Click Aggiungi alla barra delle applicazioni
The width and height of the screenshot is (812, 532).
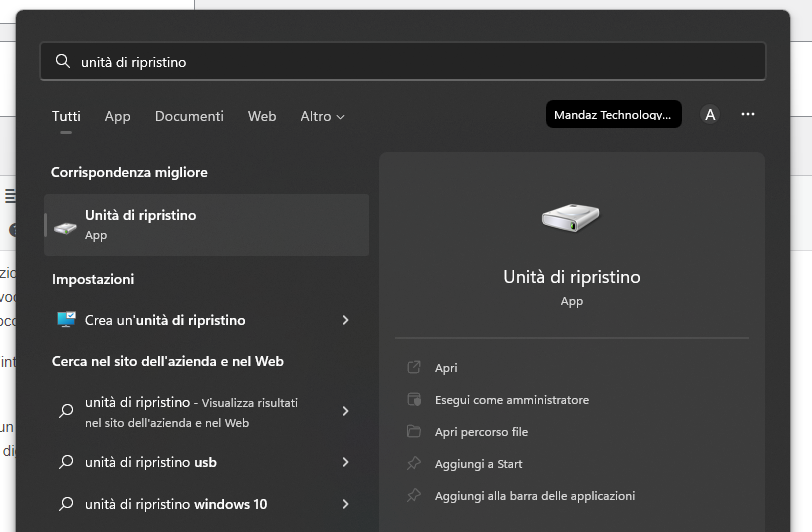click(534, 496)
